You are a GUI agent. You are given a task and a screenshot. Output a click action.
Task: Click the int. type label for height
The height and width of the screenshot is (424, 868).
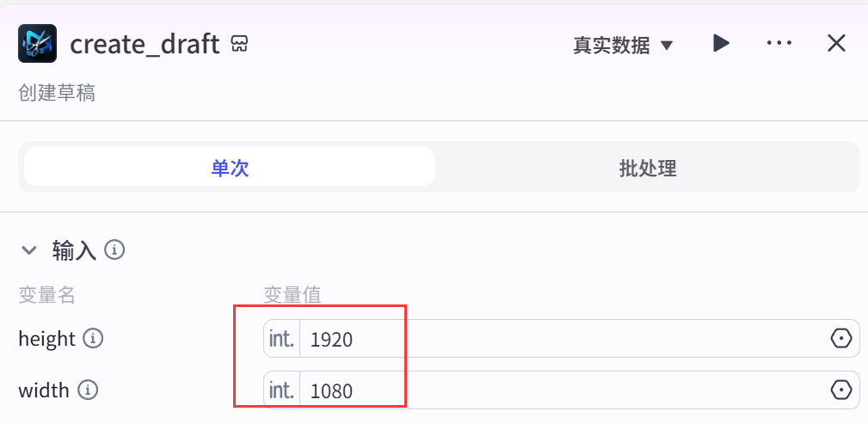click(281, 339)
